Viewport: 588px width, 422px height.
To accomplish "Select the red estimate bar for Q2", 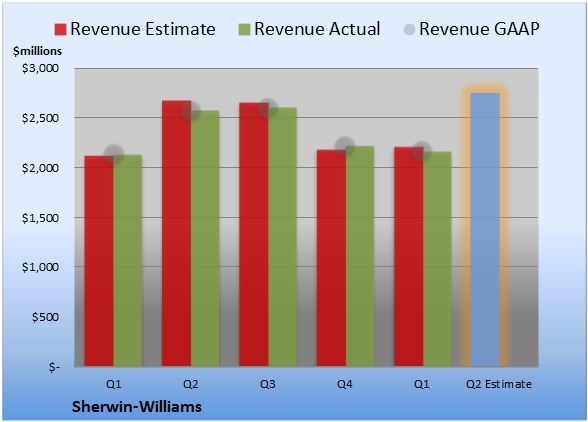I will tap(176, 233).
